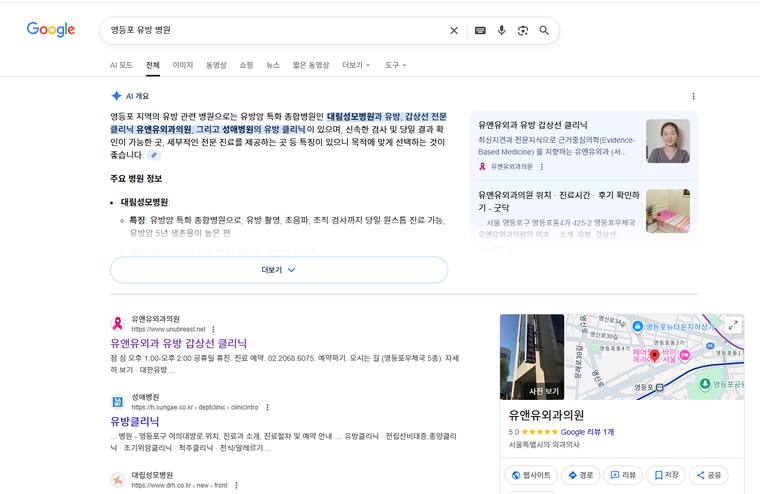Click the 성애병원 site favicon

pos(117,401)
